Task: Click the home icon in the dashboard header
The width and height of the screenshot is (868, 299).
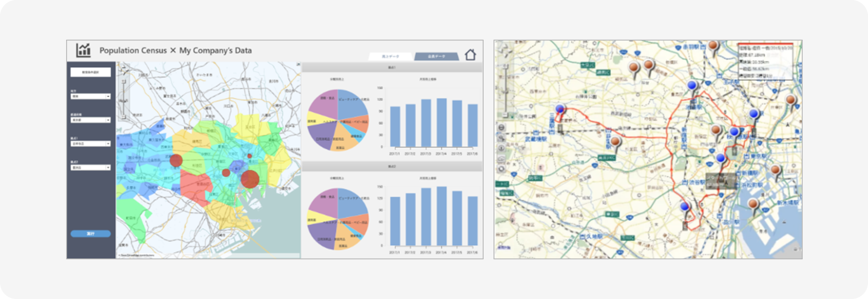Action: tap(470, 55)
